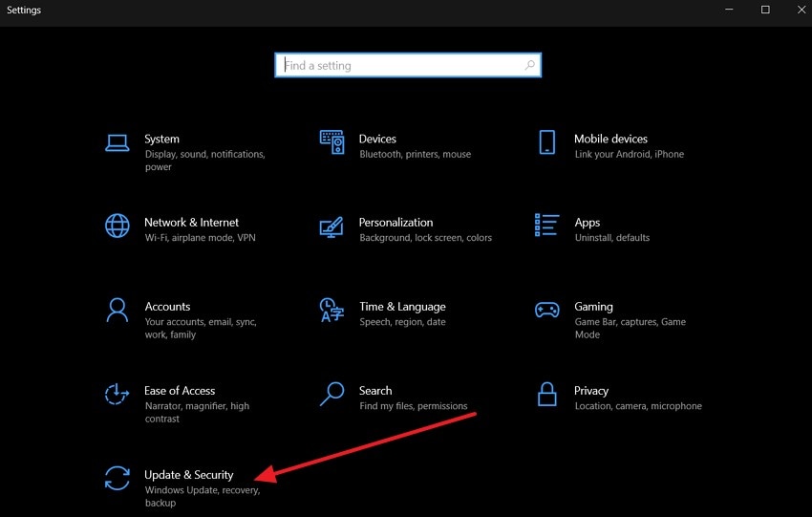Open Apps settings heading

tap(587, 223)
